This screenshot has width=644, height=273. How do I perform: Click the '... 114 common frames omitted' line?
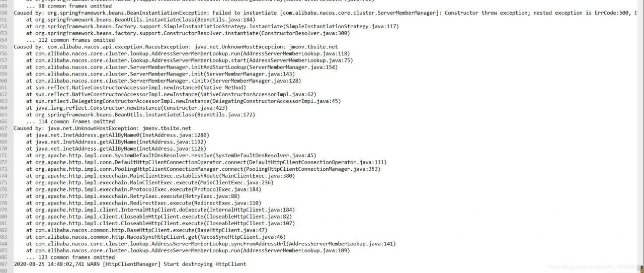point(70,121)
